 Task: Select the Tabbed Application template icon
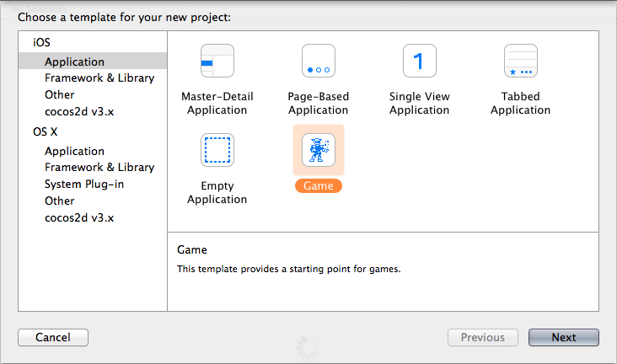point(521,61)
